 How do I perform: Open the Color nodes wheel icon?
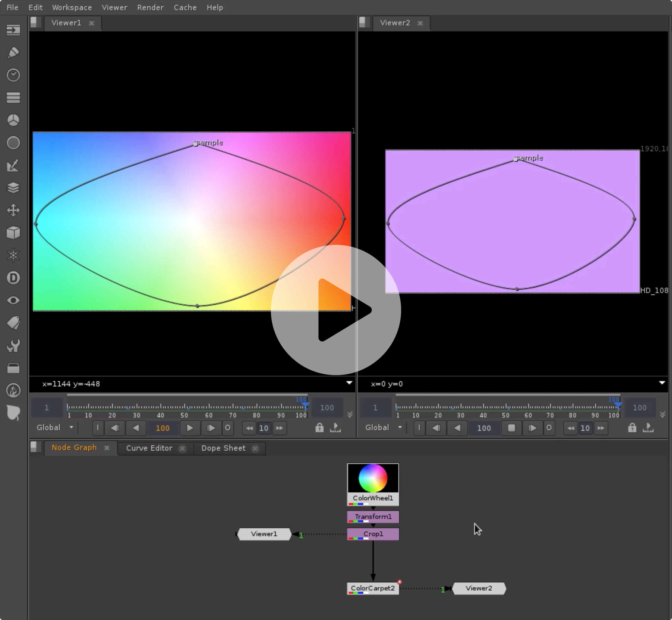13,120
